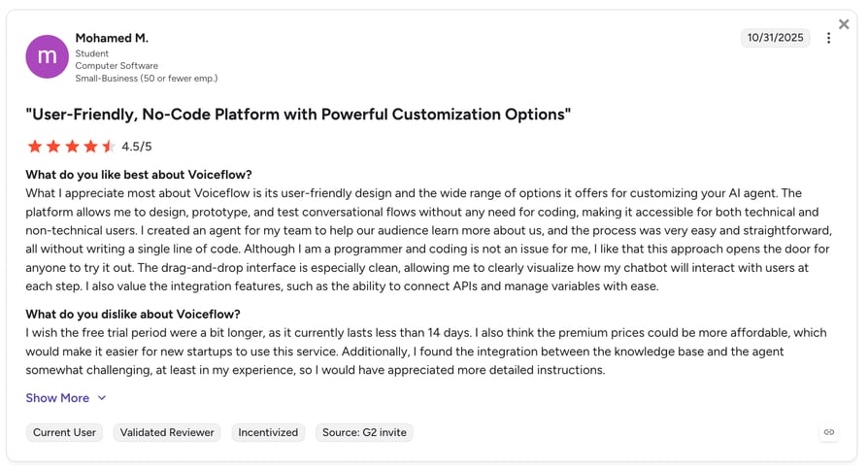This screenshot has width=868, height=468.
Task: Click the first rating star
Action: 35,147
